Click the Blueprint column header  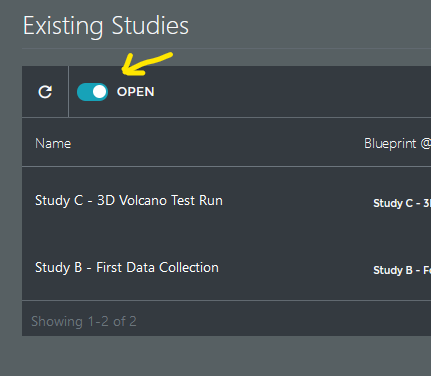tap(397, 144)
